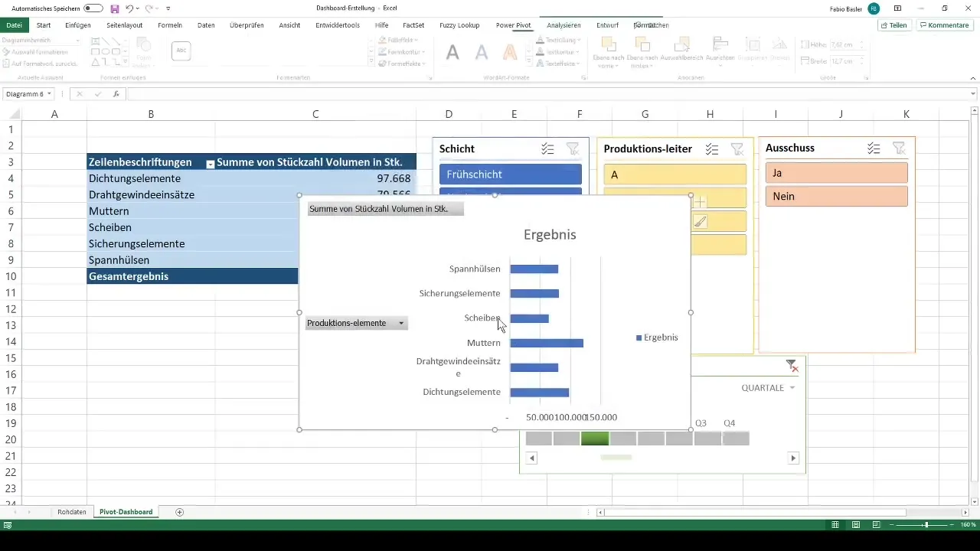Open Produktions-elemente chart field button
The height and width of the screenshot is (551, 980).
pos(356,323)
